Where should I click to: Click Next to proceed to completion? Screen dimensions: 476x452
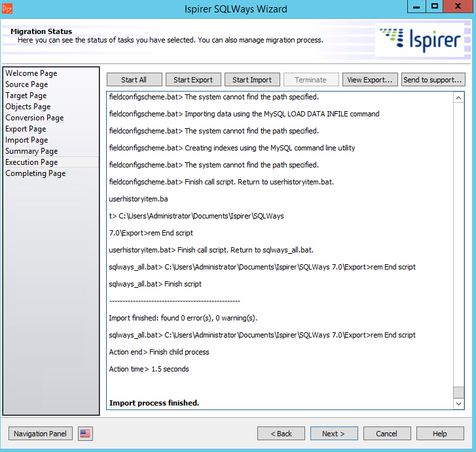click(x=334, y=433)
